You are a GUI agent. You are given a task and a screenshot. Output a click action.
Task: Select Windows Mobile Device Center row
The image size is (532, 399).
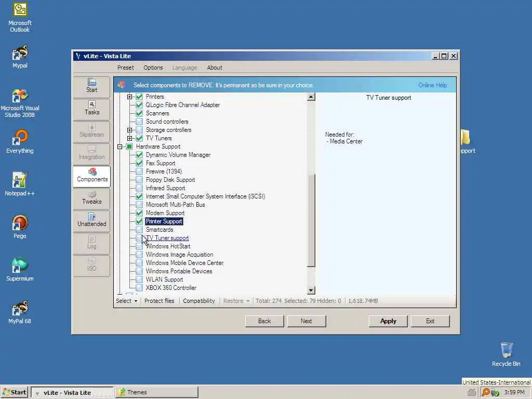[184, 263]
